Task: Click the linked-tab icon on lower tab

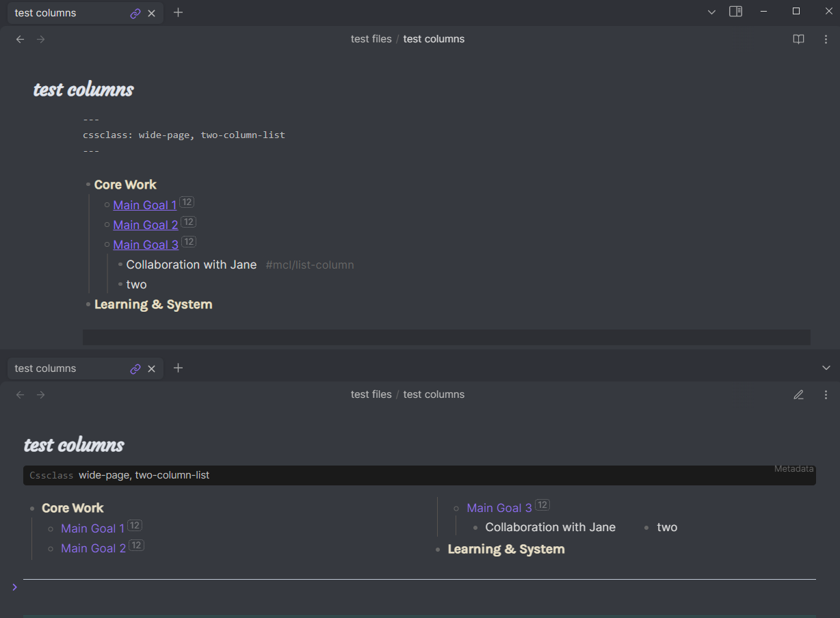Action: coord(135,368)
